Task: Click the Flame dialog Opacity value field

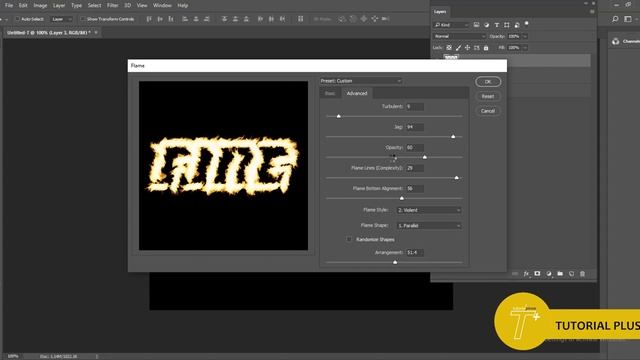Action: pyautogui.click(x=415, y=147)
